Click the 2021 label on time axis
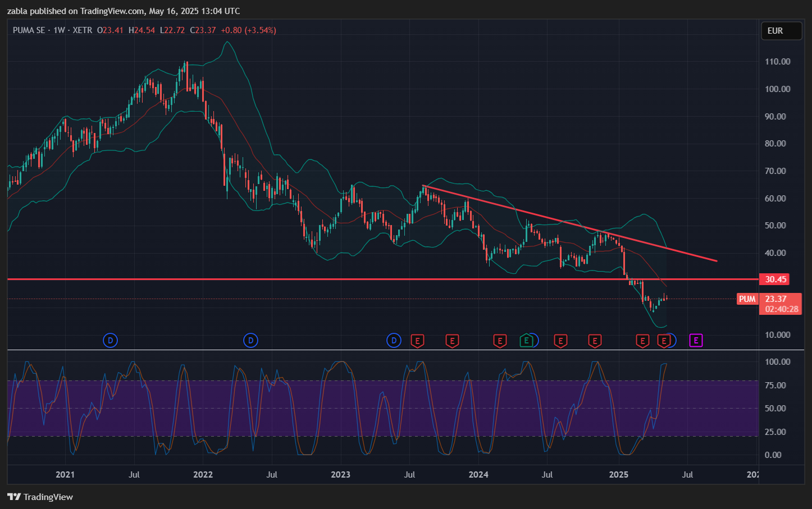Viewport: 812px width, 509px height. pyautogui.click(x=65, y=475)
